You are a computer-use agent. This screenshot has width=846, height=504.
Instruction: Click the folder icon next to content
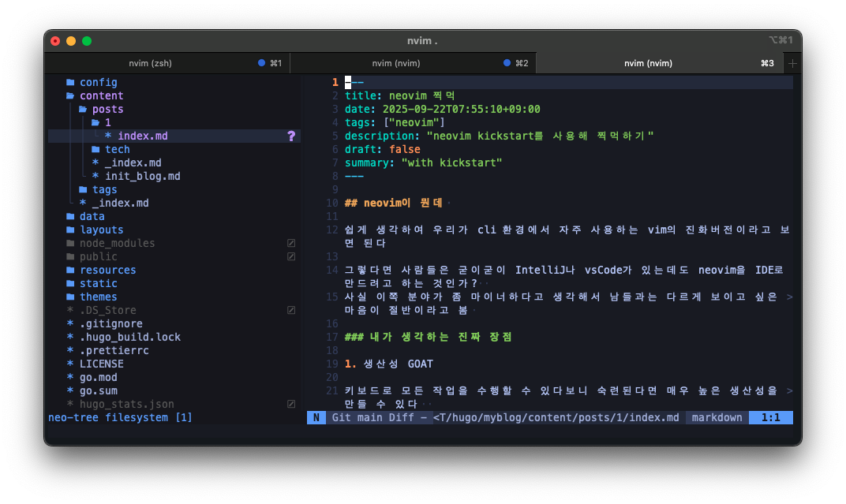(69, 95)
